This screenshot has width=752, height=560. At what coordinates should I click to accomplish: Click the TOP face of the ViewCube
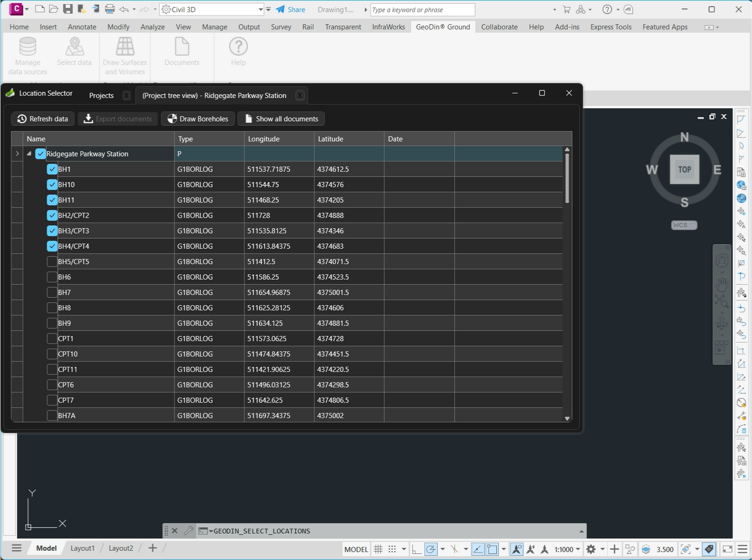click(x=684, y=169)
